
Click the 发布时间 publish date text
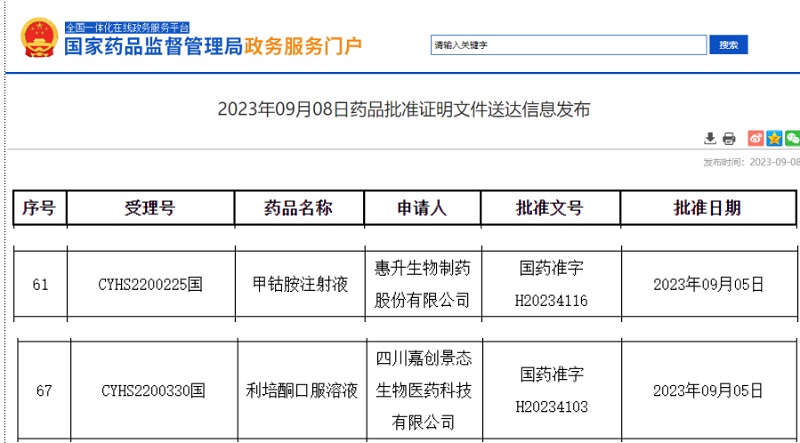pos(751,162)
